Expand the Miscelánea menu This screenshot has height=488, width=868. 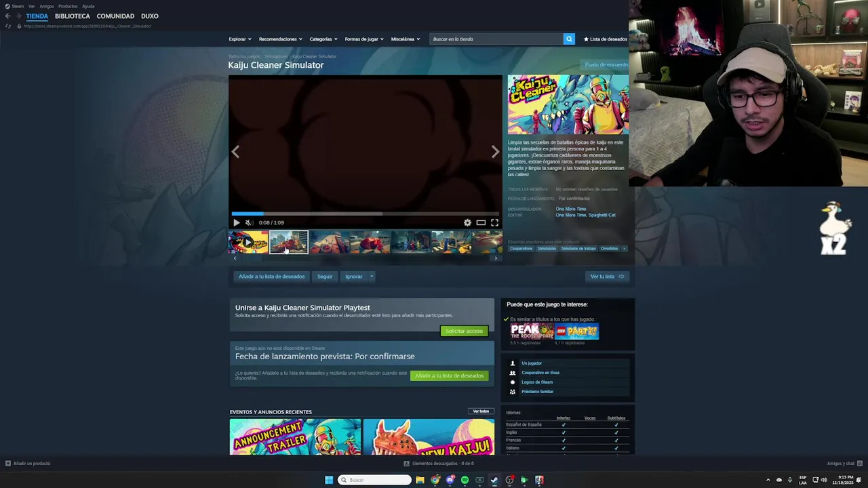tap(405, 39)
